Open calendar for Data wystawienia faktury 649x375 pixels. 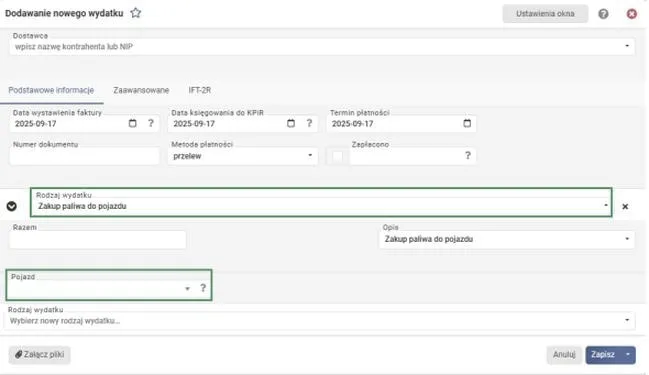[132, 123]
